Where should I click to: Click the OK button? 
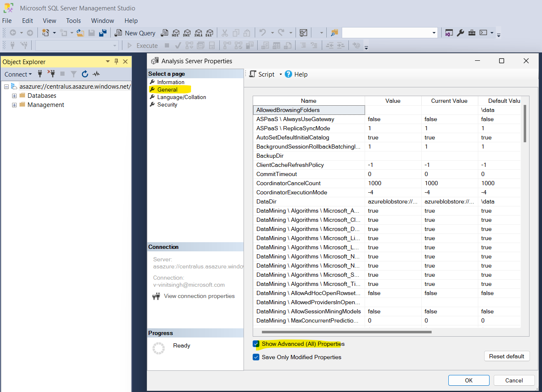(469, 380)
